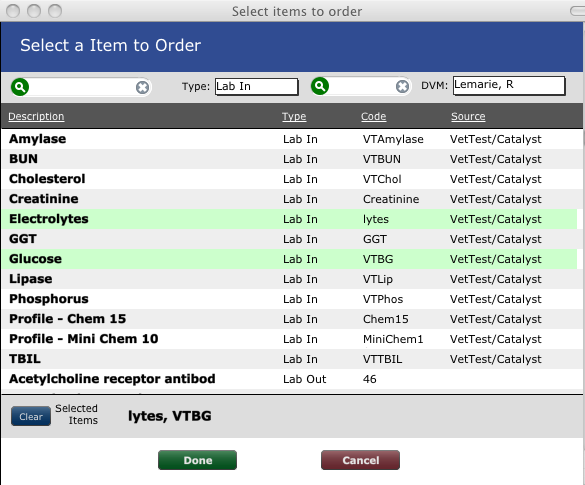Sort by the Description column header
Screen dimensions: 585x485
pos(36,116)
